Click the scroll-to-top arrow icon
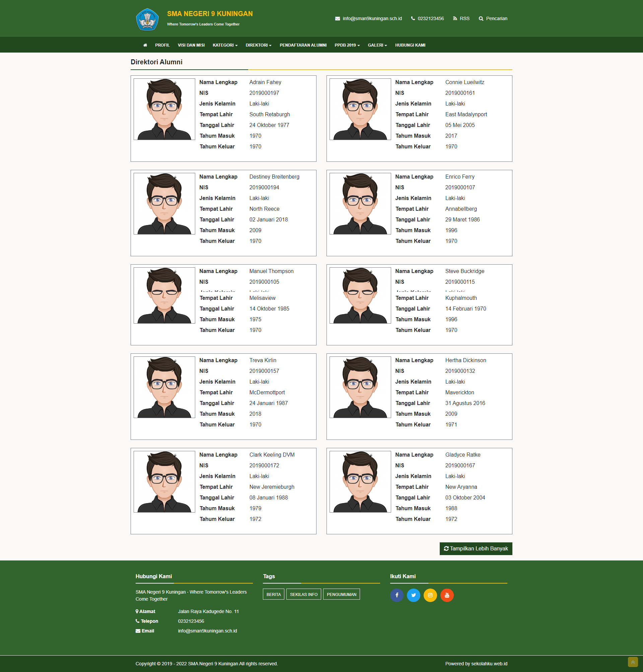Viewport: 643px width, 672px height. click(633, 662)
